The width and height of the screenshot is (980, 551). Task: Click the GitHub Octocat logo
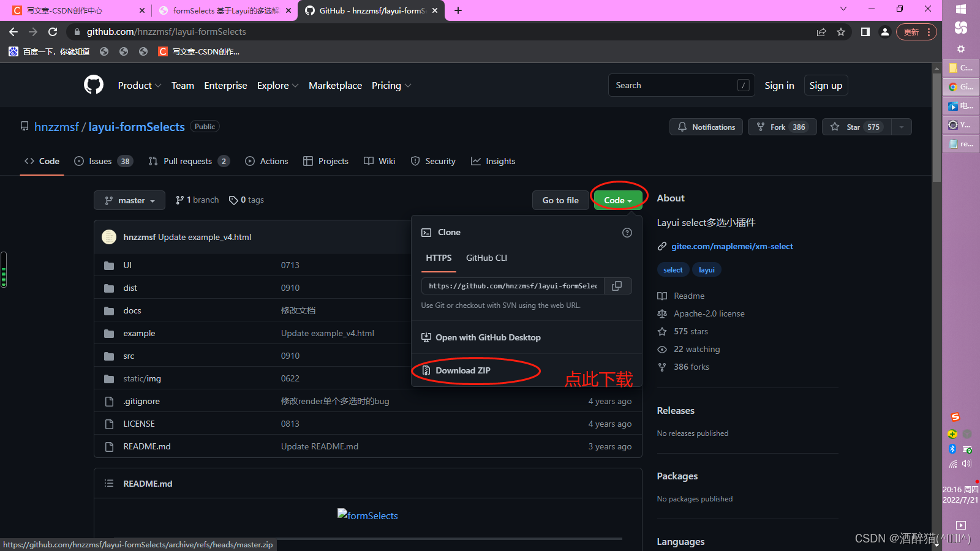click(94, 85)
